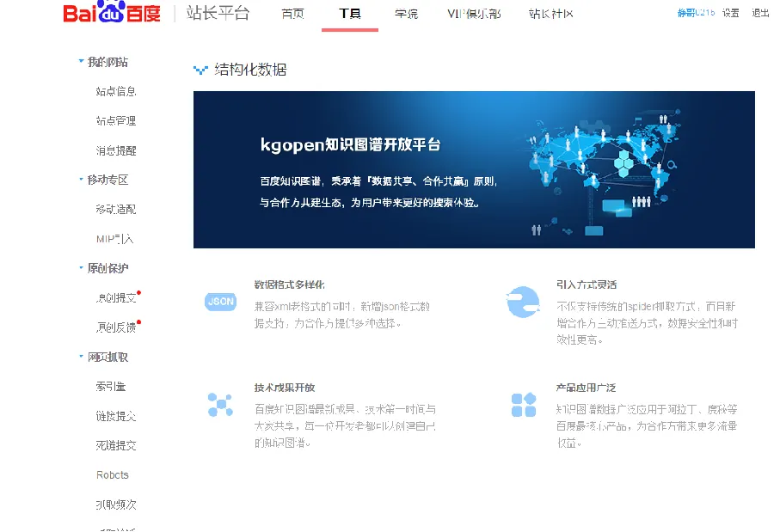Collapse the 网页抓取 sidebar section
This screenshot has width=774, height=532.
coord(81,357)
